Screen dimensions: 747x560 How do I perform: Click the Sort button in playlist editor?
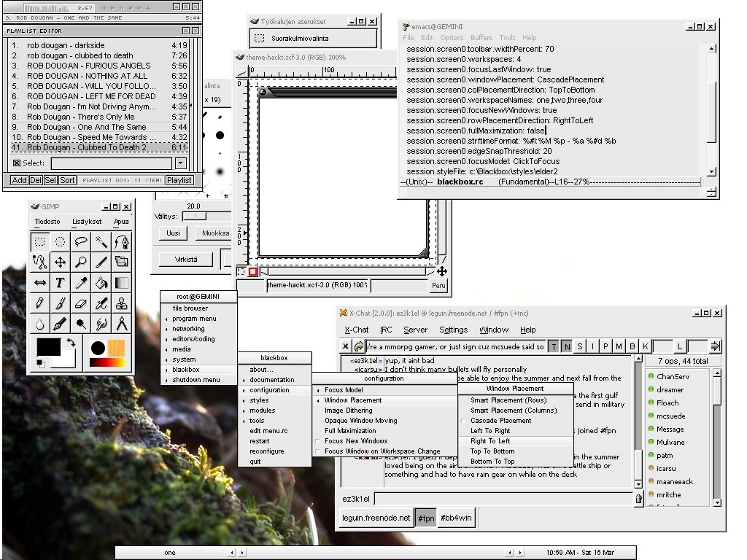(x=67, y=180)
